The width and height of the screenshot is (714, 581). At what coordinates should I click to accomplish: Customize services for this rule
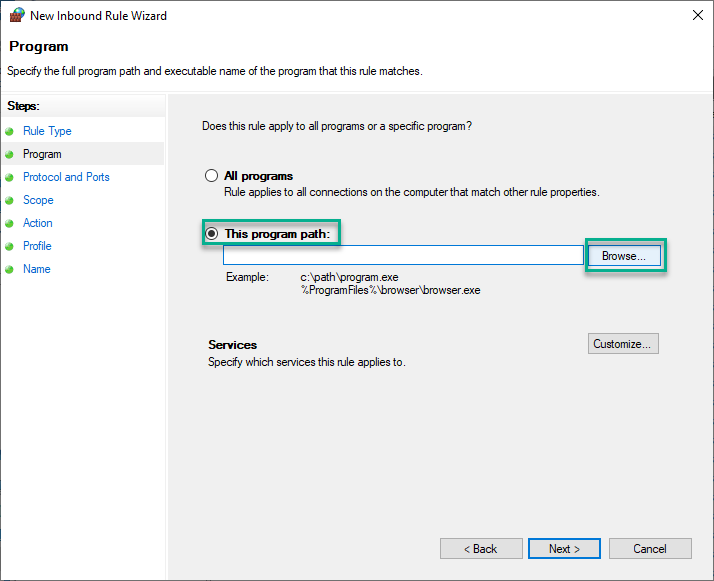click(x=623, y=344)
